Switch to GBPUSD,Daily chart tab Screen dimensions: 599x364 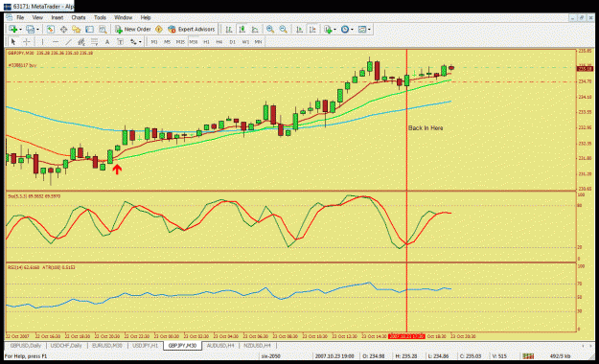pyautogui.click(x=26, y=345)
